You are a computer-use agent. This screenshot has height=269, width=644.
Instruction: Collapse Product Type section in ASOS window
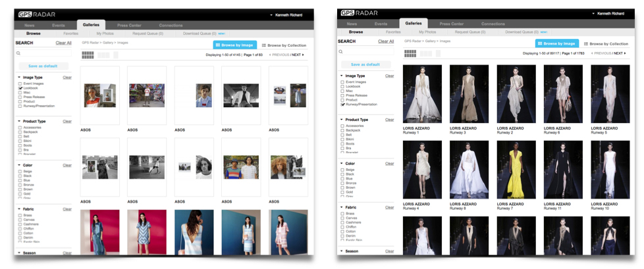19,122
